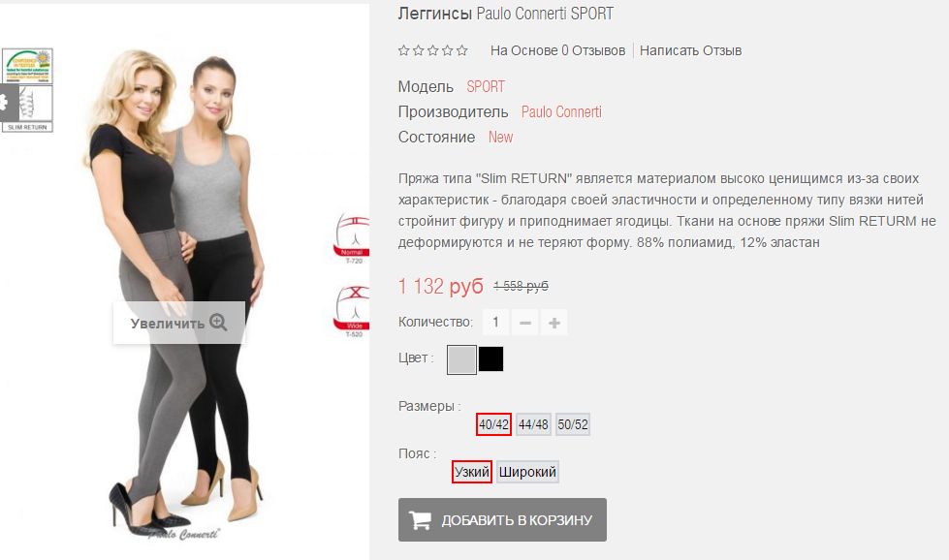Click the Slim Return badge icon
The image size is (949, 560).
(x=28, y=109)
